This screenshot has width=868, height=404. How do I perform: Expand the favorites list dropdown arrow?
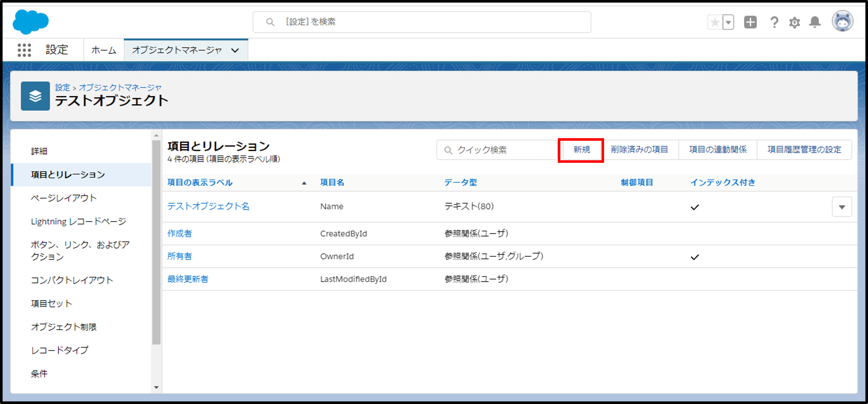[729, 23]
